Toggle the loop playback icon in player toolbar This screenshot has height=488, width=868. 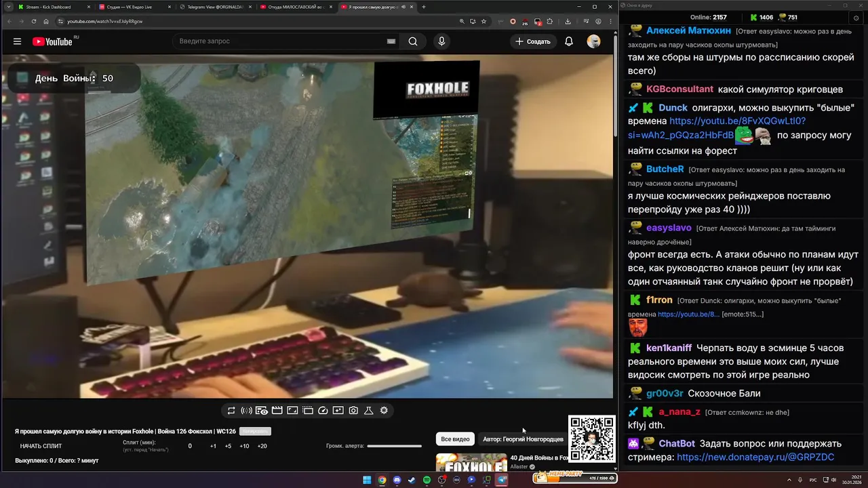(231, 410)
